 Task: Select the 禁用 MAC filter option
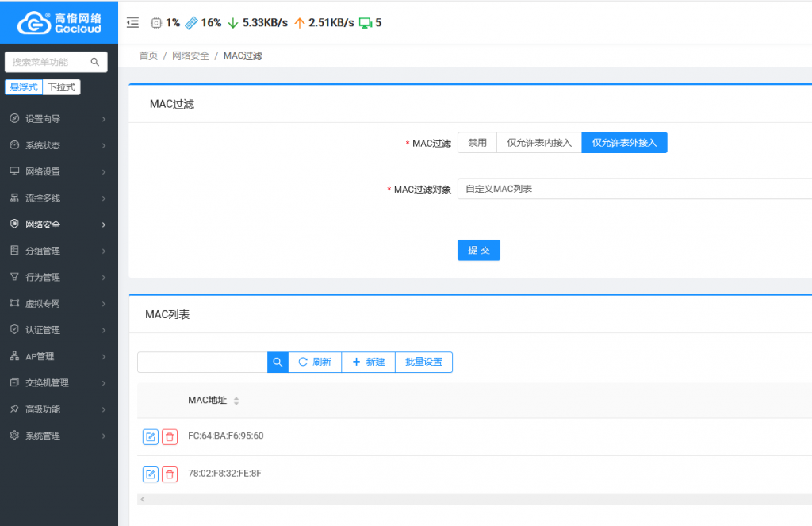tap(477, 143)
